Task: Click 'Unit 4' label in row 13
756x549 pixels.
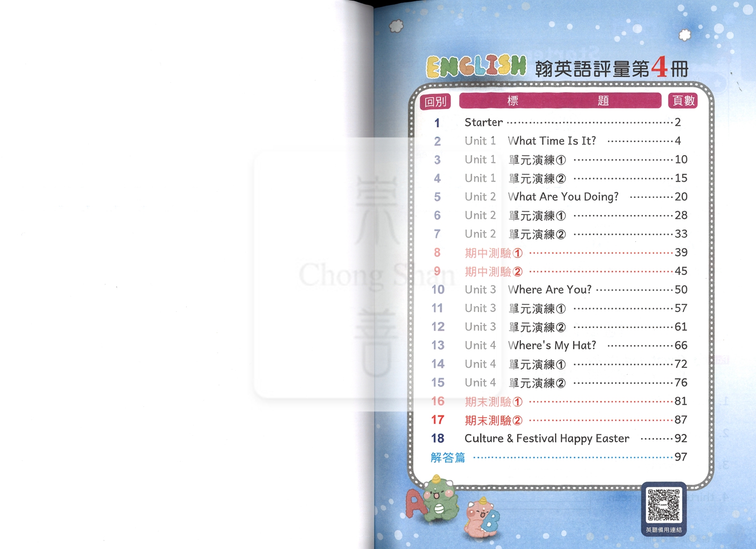Action: 480,345
